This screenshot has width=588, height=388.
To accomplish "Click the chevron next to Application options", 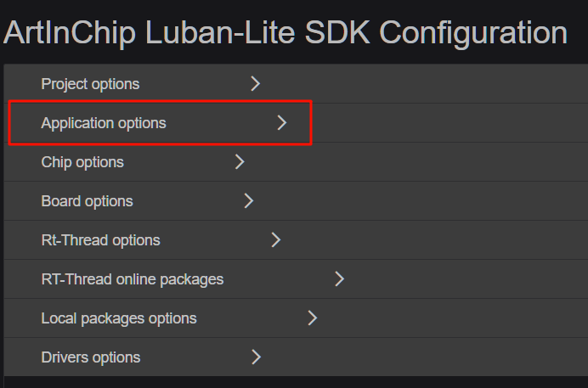I will [x=282, y=123].
